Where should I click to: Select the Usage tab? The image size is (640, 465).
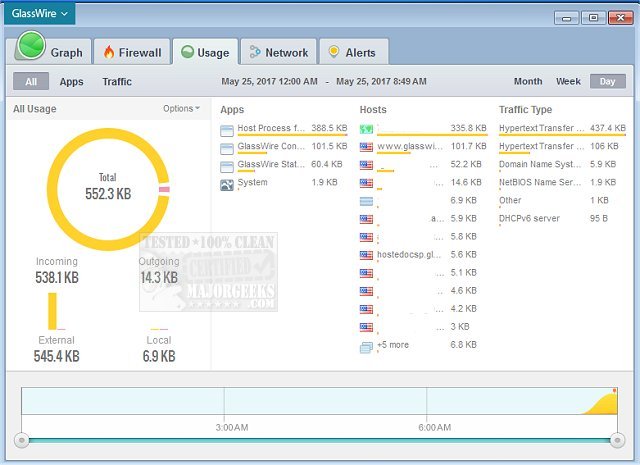(205, 52)
